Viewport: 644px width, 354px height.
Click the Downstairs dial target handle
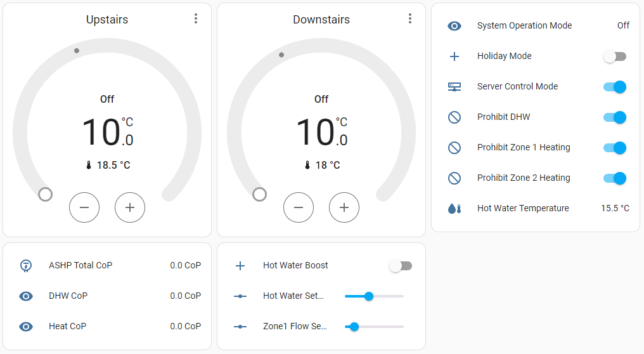(260, 194)
